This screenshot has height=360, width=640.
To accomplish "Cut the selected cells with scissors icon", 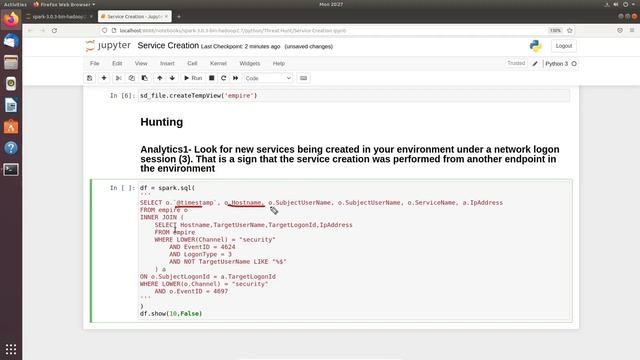I will click(119, 78).
